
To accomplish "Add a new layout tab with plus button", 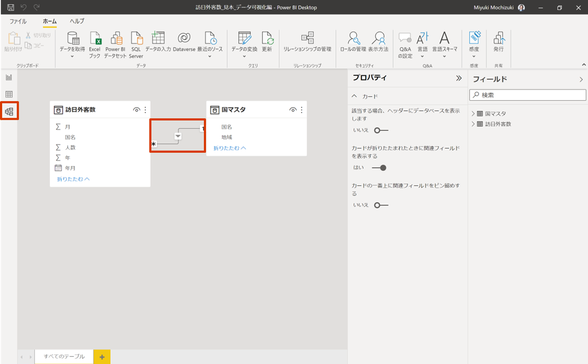I will 102,357.
